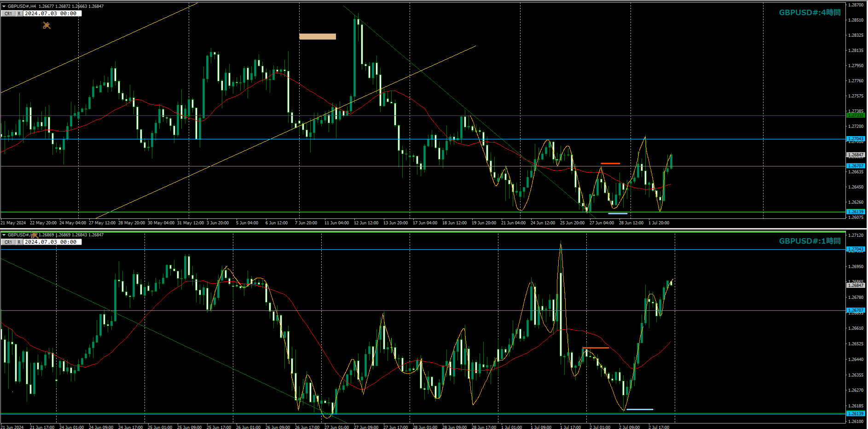Click the grey 1.26847 tag on H4 scale
This screenshot has width=868, height=429.
pyautogui.click(x=856, y=155)
